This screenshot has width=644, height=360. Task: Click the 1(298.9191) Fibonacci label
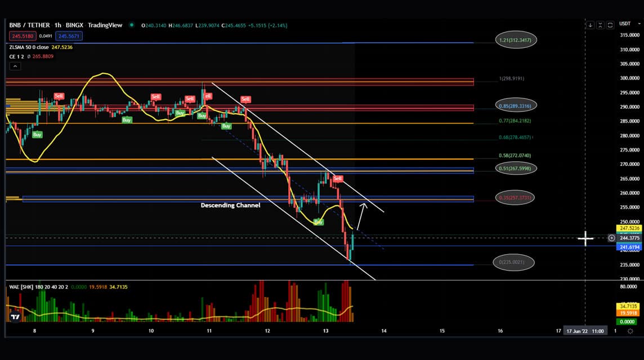click(512, 78)
